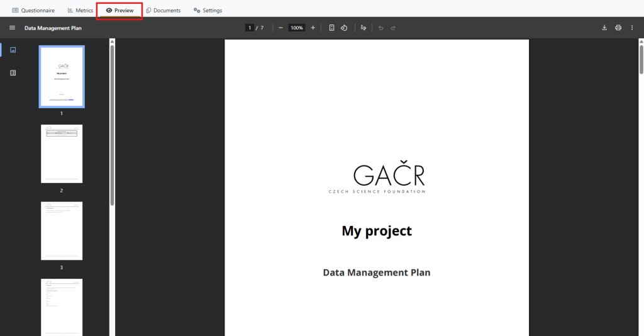Screen dimensions: 644x336
Task: Select page 2 thumbnail
Action: pos(62,154)
